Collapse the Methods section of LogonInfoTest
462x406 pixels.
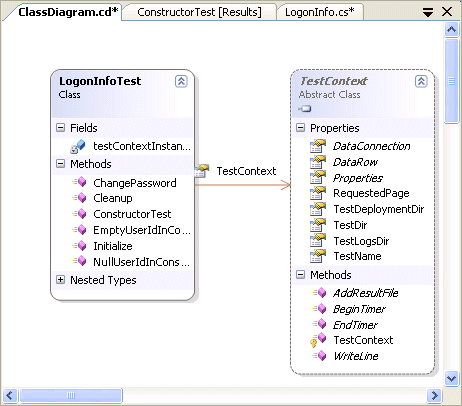[x=60, y=164]
